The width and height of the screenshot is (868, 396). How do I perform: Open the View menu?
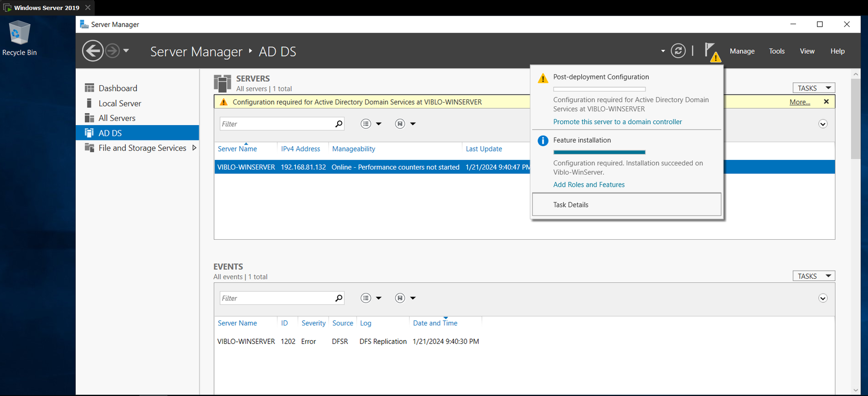pyautogui.click(x=807, y=51)
